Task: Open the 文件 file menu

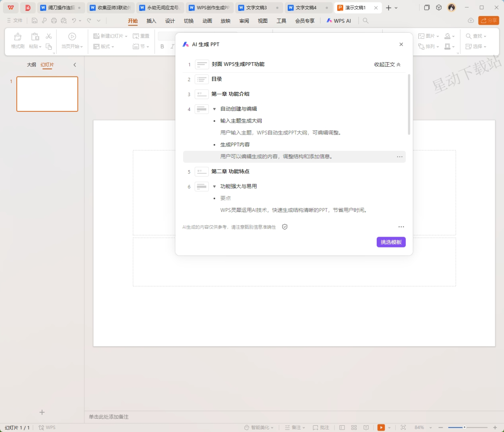Action: click(x=15, y=21)
